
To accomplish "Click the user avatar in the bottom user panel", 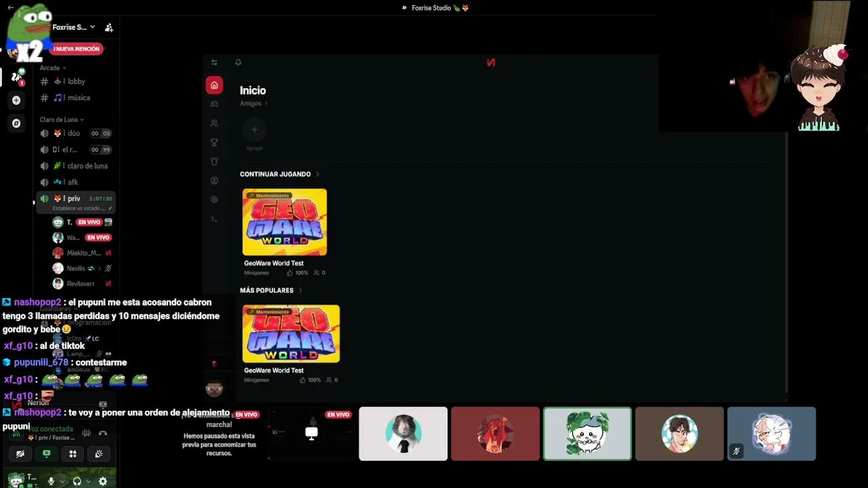I will 16,480.
